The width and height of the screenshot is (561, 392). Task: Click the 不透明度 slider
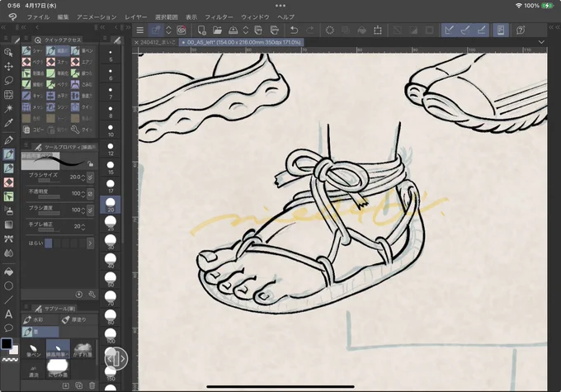(x=49, y=196)
